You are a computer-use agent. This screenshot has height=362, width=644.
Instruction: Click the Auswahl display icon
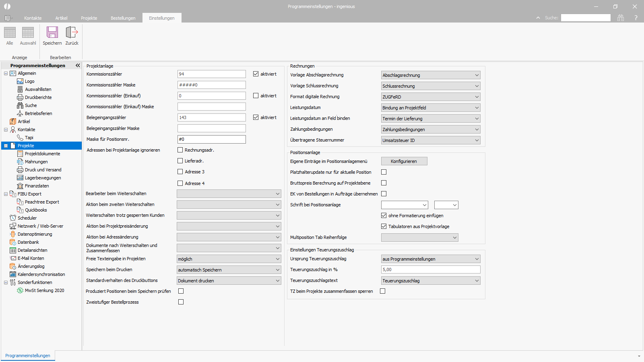pos(28,32)
